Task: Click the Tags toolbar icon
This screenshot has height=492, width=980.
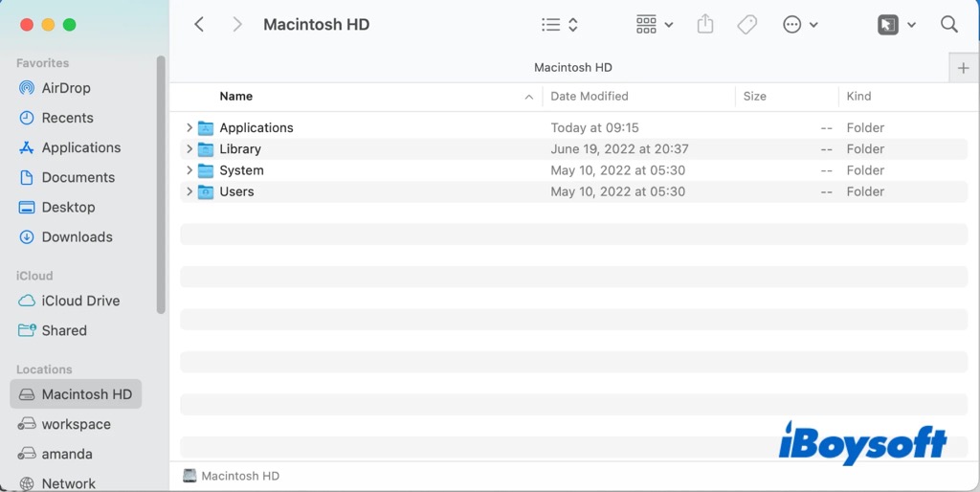Action: [746, 24]
